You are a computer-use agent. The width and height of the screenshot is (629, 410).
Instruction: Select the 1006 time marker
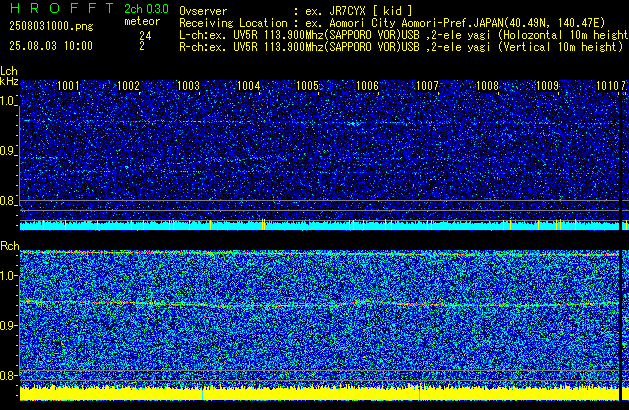click(x=367, y=86)
